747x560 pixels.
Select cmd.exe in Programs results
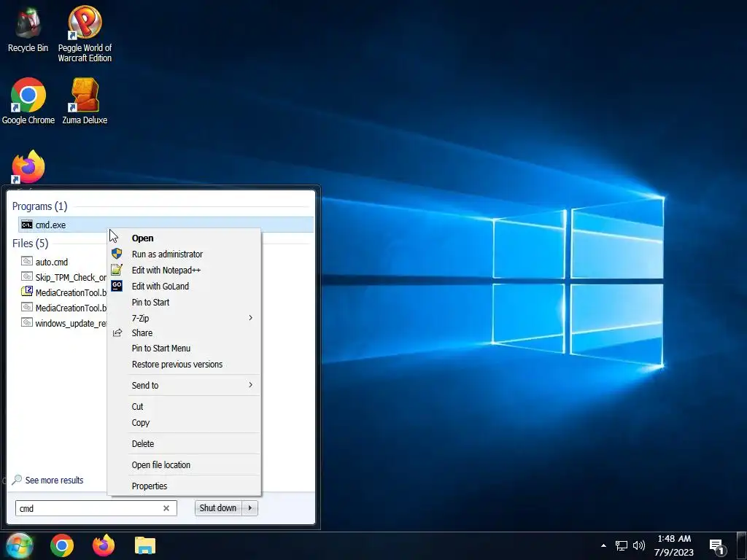pos(166,225)
